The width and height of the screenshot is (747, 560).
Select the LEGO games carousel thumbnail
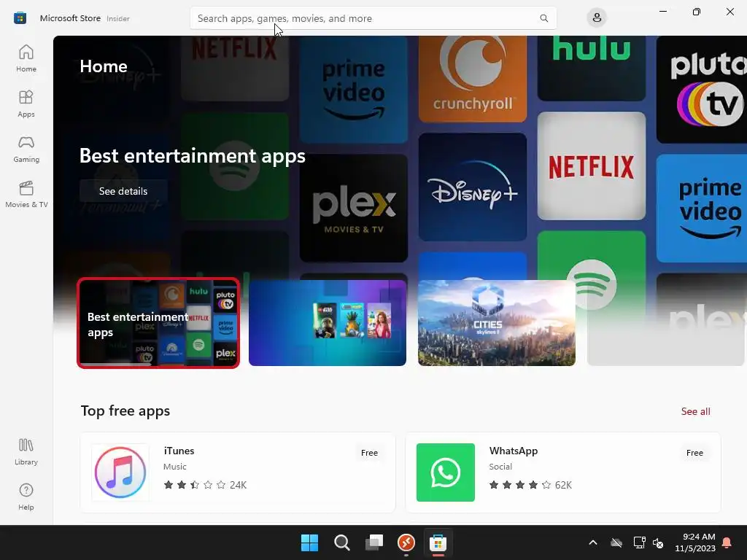tap(328, 323)
